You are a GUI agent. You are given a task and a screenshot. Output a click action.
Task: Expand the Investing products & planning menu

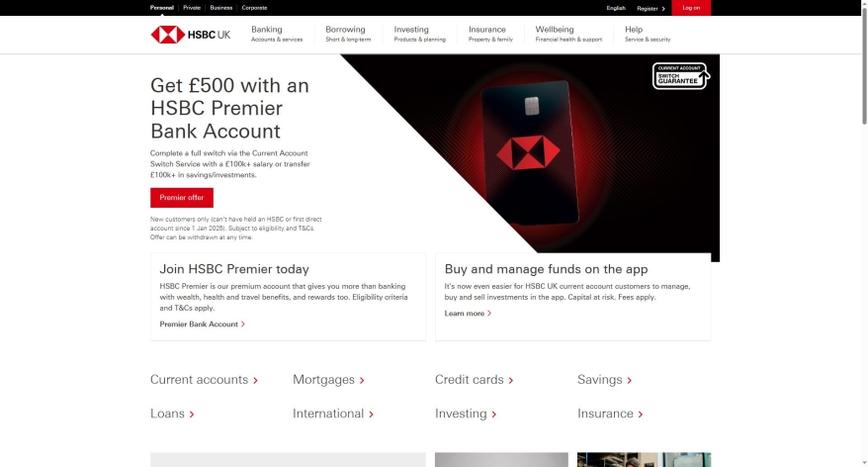pos(419,34)
